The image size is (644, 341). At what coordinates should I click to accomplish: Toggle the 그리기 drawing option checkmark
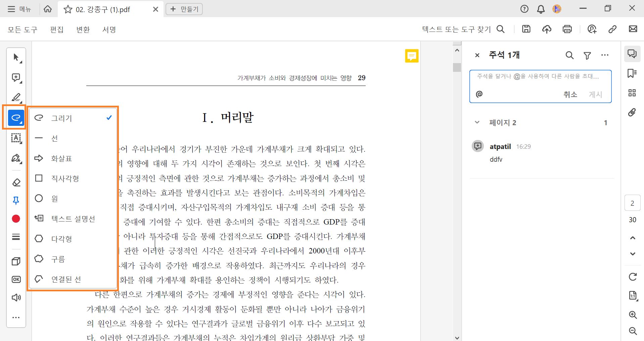point(62,118)
